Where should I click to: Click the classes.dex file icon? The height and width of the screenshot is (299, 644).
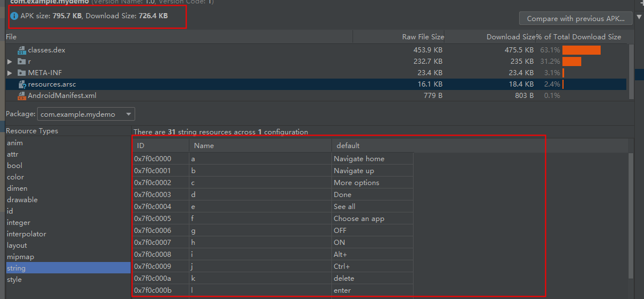point(22,51)
